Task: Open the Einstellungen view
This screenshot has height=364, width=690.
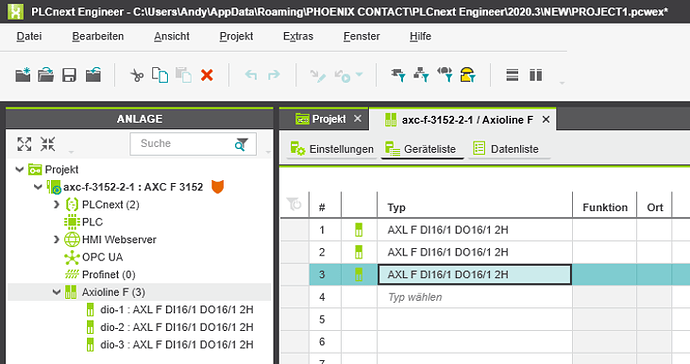Action: pyautogui.click(x=332, y=149)
